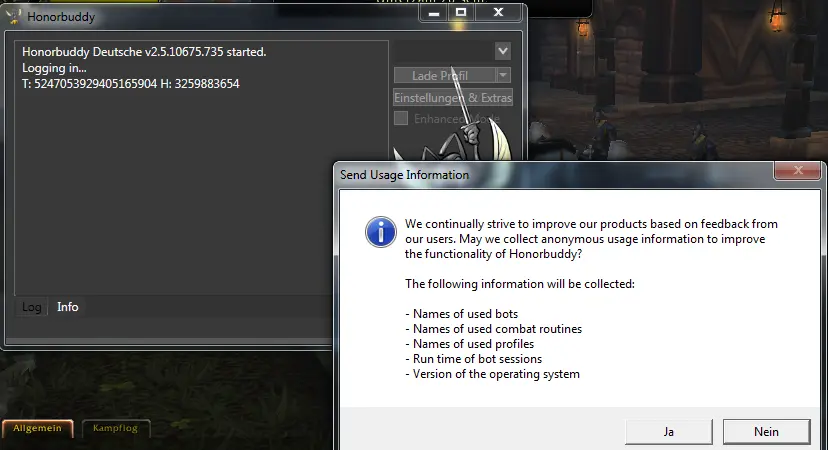Screen dimensions: 828x450
Task: Click the T: and H: values log line
Action: (130, 84)
